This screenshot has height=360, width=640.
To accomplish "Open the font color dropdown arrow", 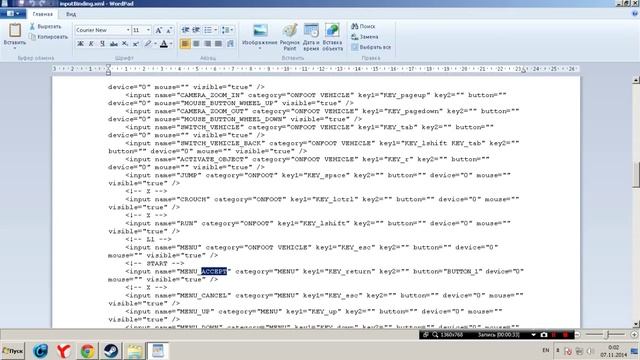I will click(x=171, y=44).
